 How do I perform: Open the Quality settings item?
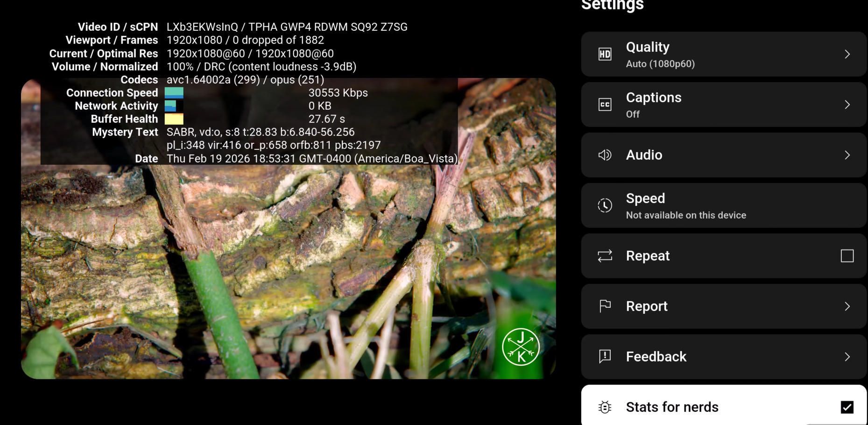[724, 54]
